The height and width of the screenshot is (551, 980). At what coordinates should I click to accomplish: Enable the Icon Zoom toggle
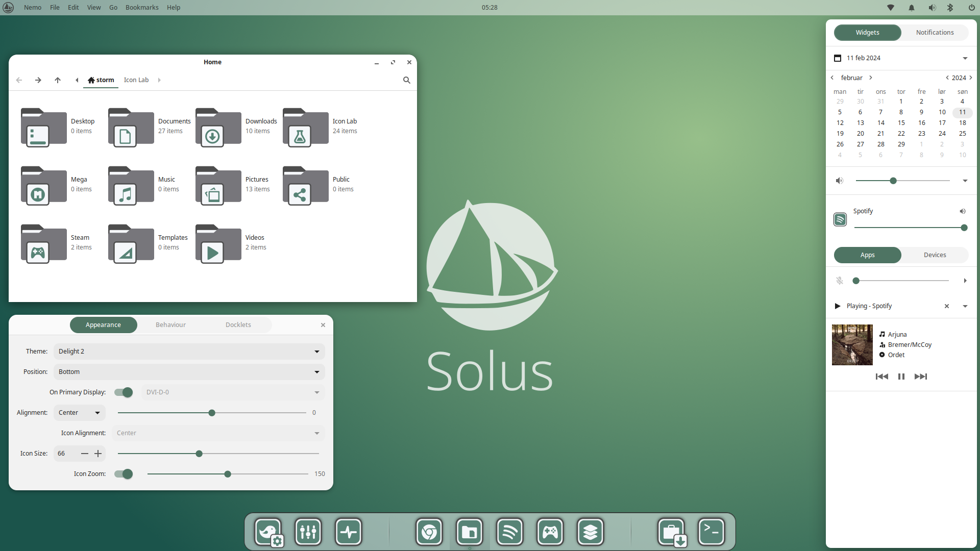(x=123, y=474)
